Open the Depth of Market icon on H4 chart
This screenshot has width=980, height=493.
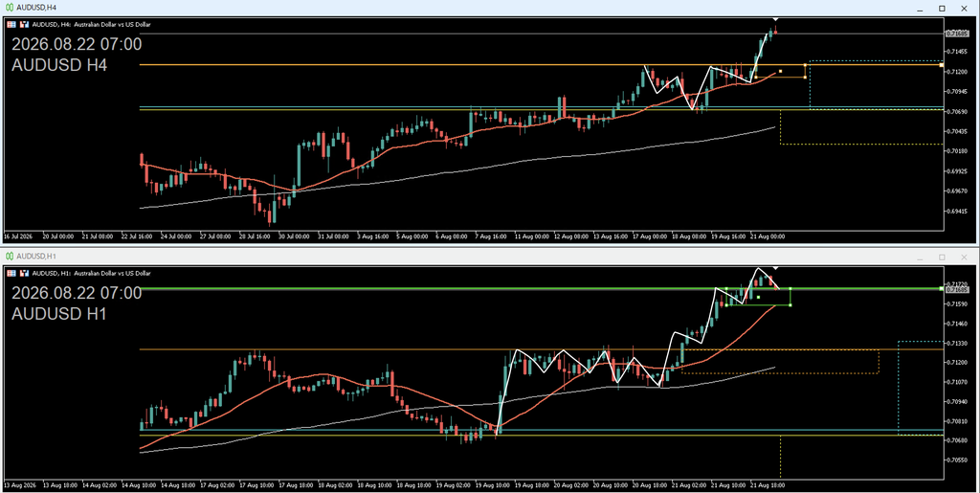[24, 24]
